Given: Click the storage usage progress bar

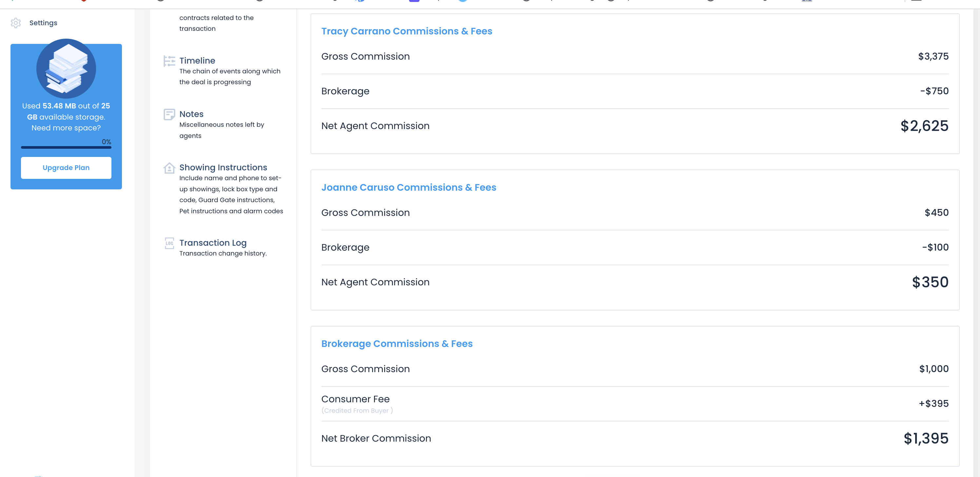Looking at the screenshot, I should point(66,147).
